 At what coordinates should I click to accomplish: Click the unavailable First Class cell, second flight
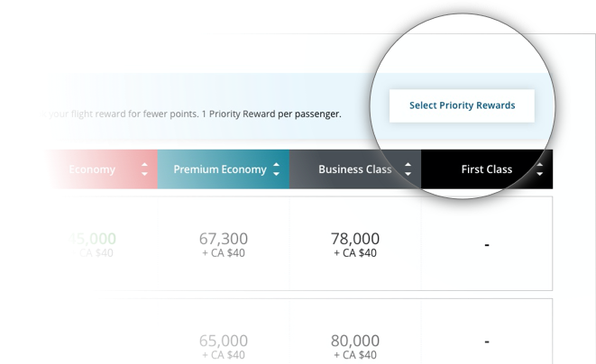pyautogui.click(x=487, y=342)
